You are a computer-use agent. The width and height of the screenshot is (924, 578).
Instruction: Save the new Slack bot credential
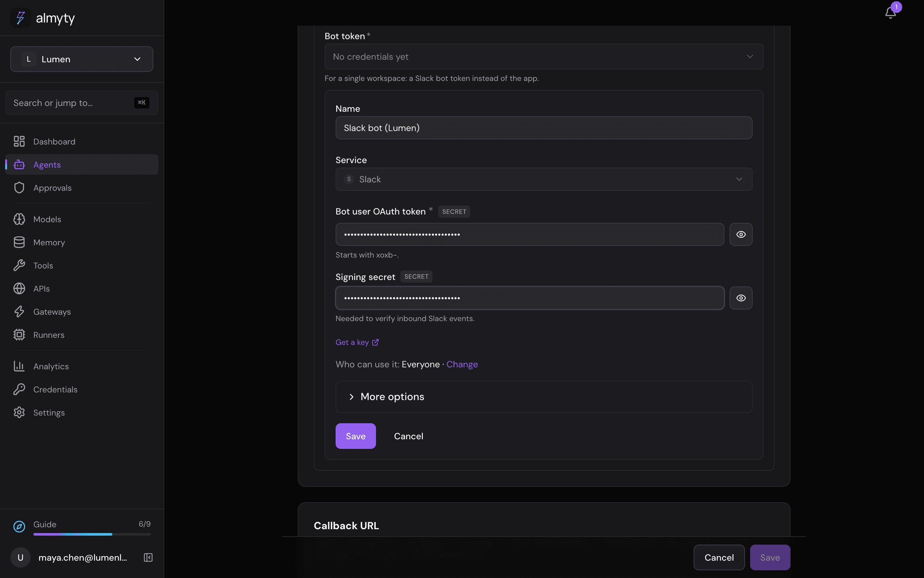click(355, 436)
